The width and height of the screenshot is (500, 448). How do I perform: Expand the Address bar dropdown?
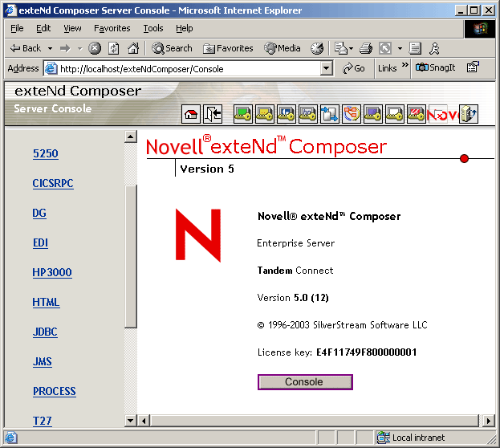pos(326,68)
